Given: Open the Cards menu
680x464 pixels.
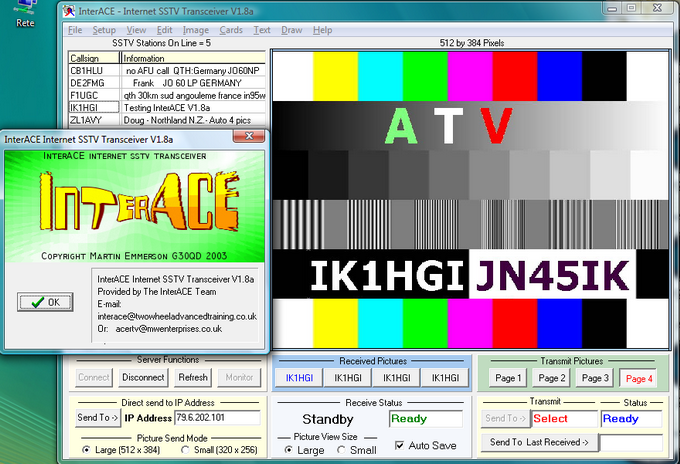Looking at the screenshot, I should coord(231,30).
